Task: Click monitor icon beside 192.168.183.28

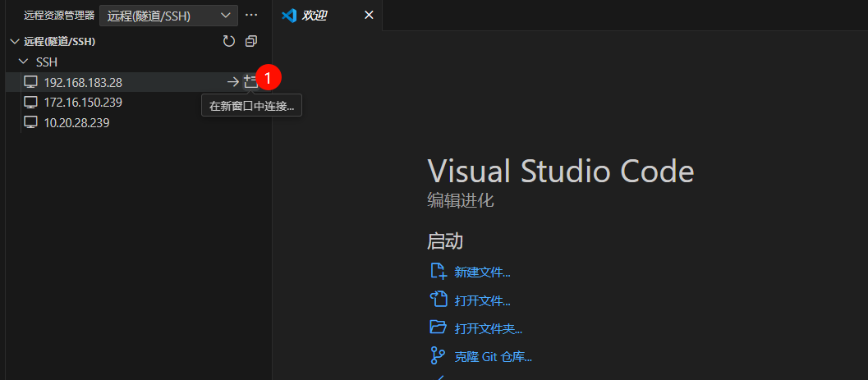Action: point(31,82)
